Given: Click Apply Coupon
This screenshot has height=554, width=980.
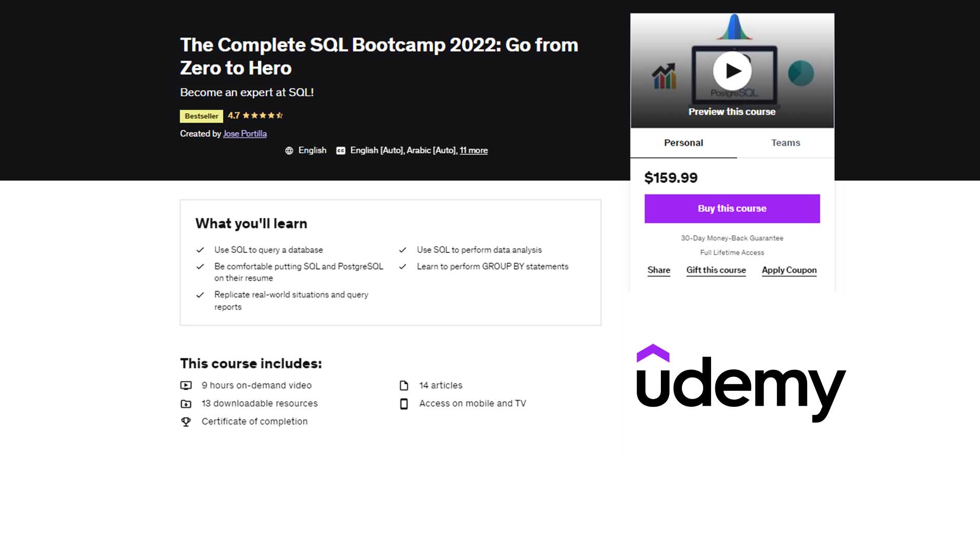Looking at the screenshot, I should coord(789,270).
